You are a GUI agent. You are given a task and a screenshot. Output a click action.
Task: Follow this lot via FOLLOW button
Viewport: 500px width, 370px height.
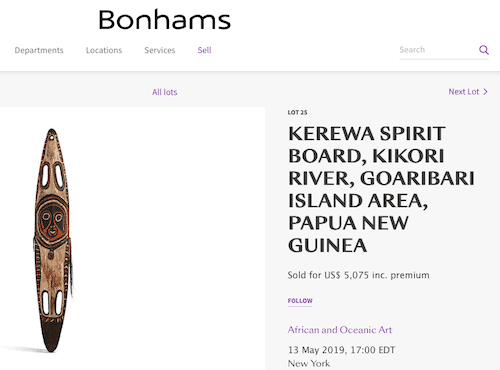coord(300,301)
